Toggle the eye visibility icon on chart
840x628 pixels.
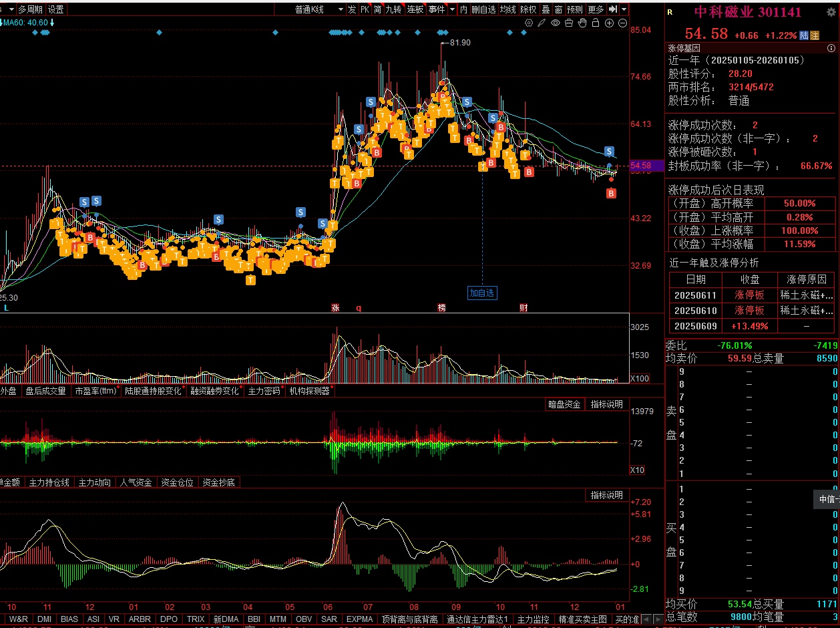click(556, 23)
